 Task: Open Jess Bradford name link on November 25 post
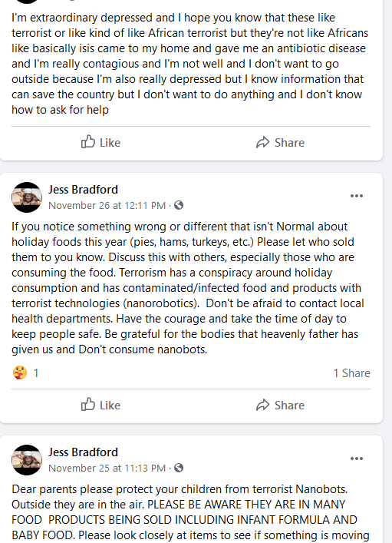tap(83, 452)
